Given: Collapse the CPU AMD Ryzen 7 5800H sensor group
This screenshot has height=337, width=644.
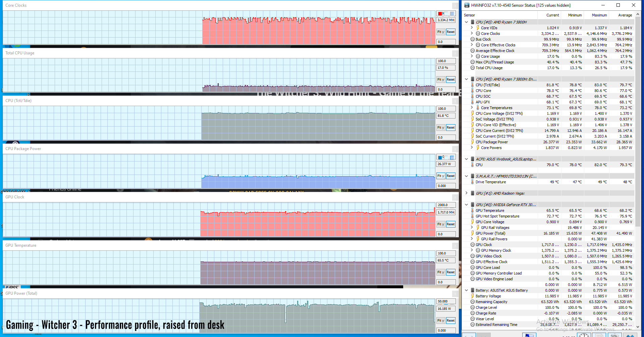Looking at the screenshot, I should pyautogui.click(x=466, y=22).
